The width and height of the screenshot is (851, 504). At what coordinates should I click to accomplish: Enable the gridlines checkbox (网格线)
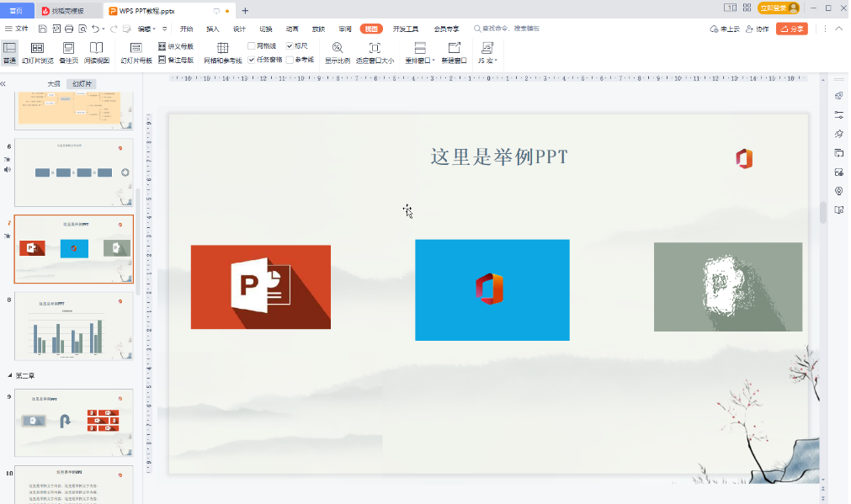[x=251, y=46]
